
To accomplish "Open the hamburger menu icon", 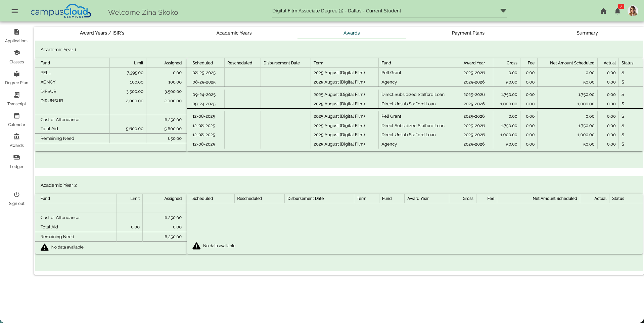I will (14, 11).
